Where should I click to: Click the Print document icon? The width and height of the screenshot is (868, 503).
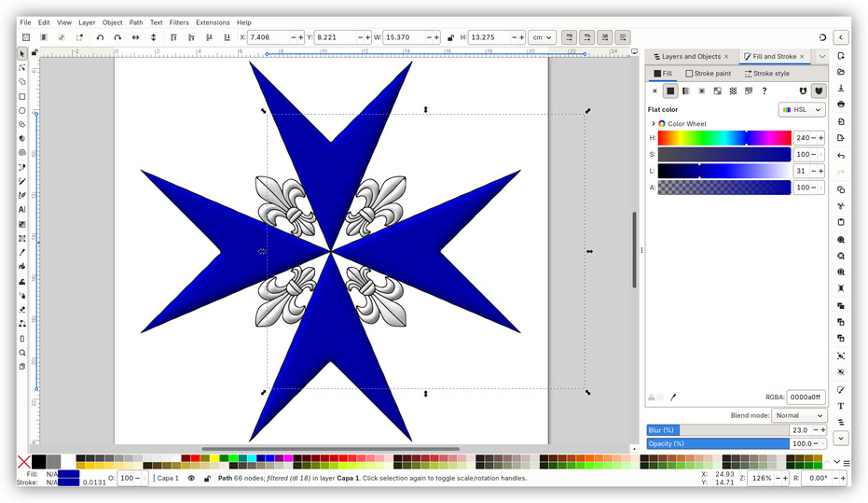pos(841,105)
